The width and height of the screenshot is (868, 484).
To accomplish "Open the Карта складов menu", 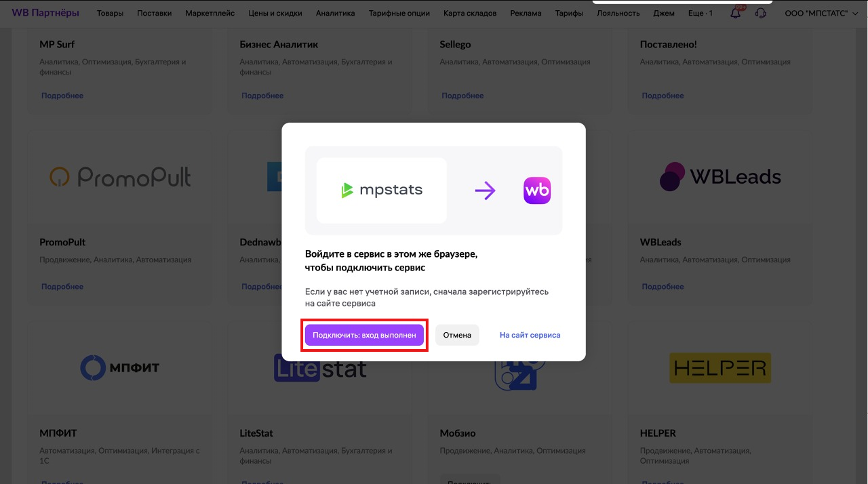I will coord(470,13).
